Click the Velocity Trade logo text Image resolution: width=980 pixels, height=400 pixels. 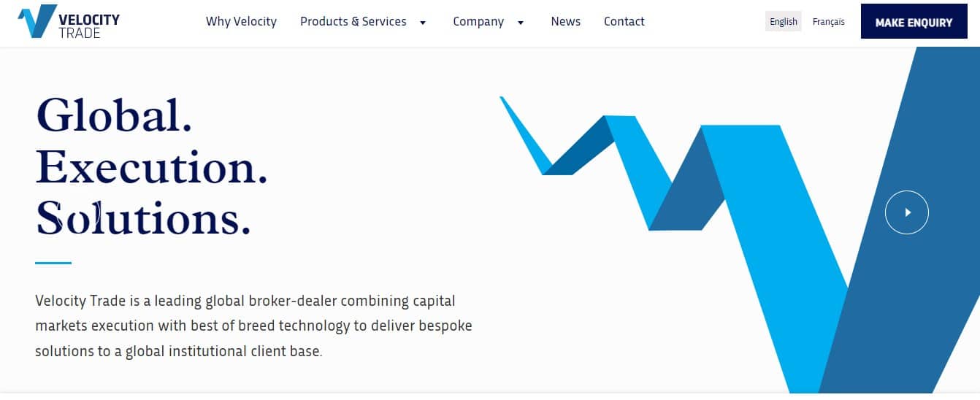pyautogui.click(x=88, y=26)
